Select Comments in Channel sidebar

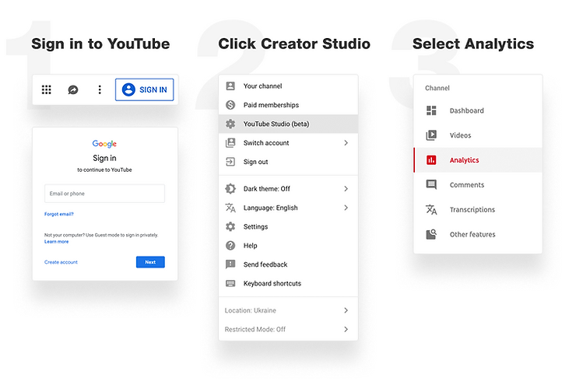478,184
